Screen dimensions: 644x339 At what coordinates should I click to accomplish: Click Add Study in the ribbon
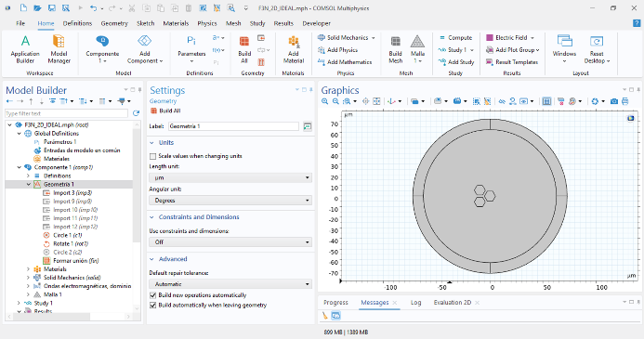(x=456, y=62)
